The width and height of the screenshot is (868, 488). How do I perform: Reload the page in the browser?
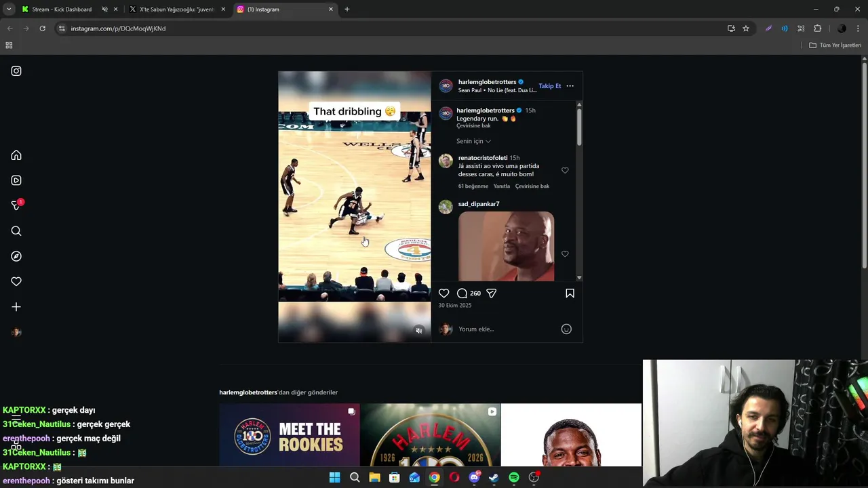tap(42, 28)
